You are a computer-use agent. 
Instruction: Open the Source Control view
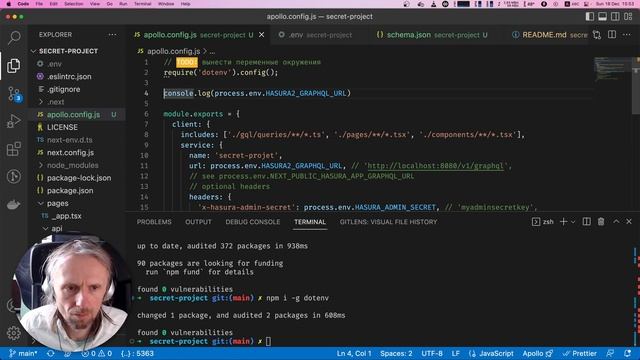pos(14,94)
